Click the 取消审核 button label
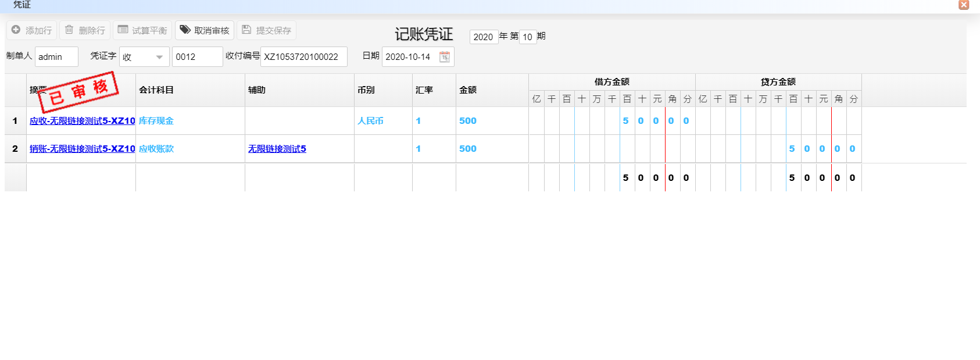This screenshot has height=360, width=980. 212,30
